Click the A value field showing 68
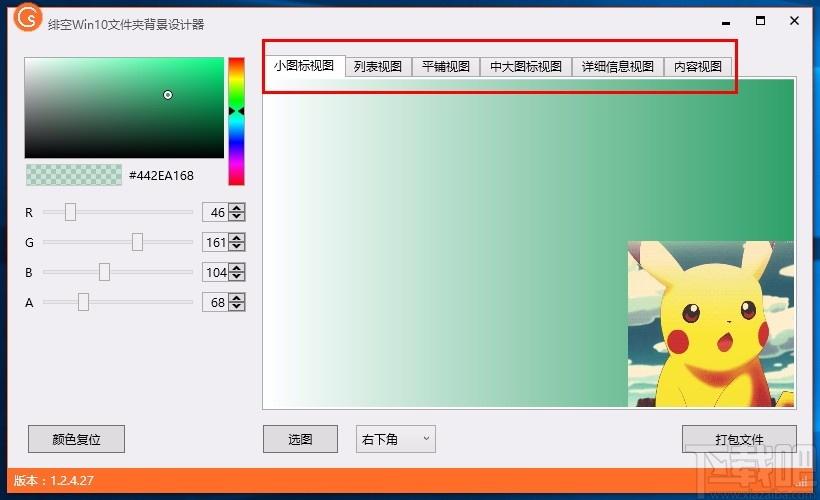This screenshot has height=500, width=820. [x=215, y=302]
